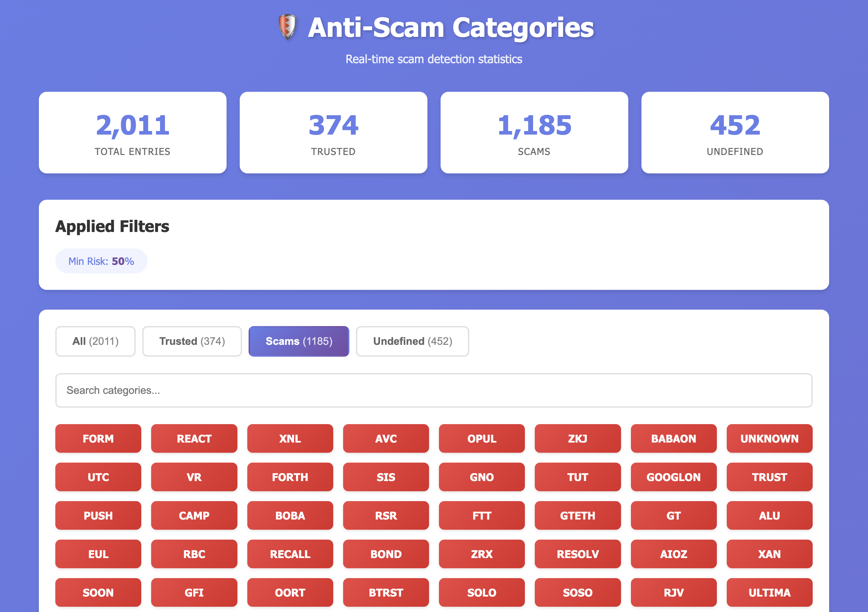Switch to the Trusted filter tab
The height and width of the screenshot is (612, 868).
click(192, 341)
